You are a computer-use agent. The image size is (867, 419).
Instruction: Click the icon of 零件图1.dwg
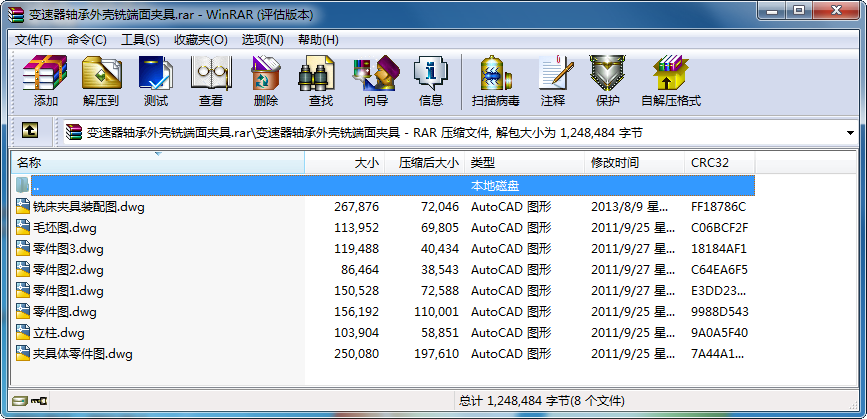[23, 291]
